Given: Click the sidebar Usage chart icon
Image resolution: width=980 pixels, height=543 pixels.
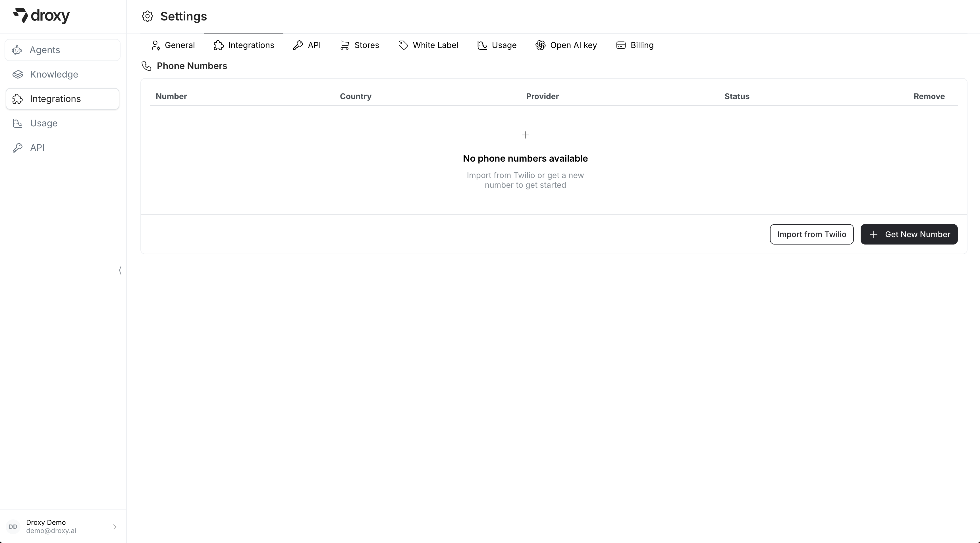Looking at the screenshot, I should point(18,123).
